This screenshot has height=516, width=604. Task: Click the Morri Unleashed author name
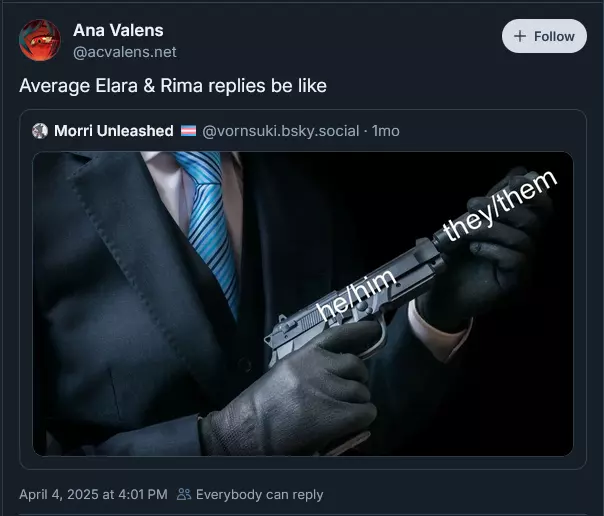click(114, 131)
